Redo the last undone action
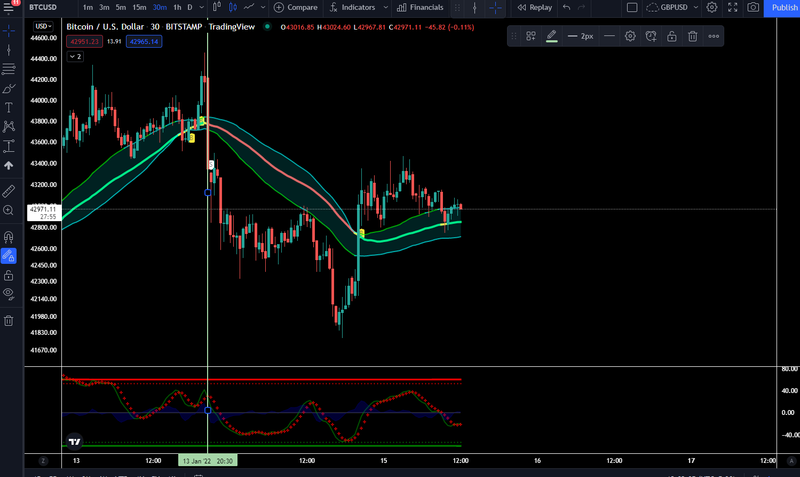This screenshot has width=800, height=477. point(581,8)
